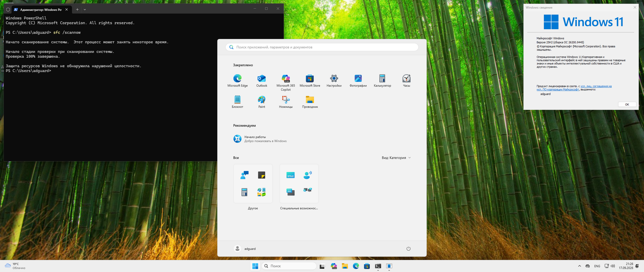Open the Microsoft Store pinned app
The width and height of the screenshot is (644, 272).
click(310, 81)
